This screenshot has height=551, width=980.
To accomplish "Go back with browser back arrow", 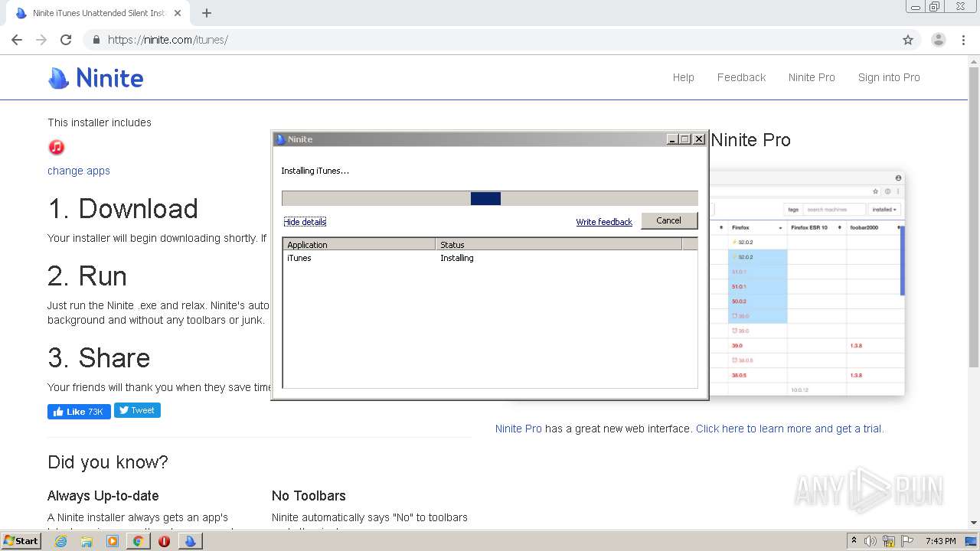I will 17,40.
